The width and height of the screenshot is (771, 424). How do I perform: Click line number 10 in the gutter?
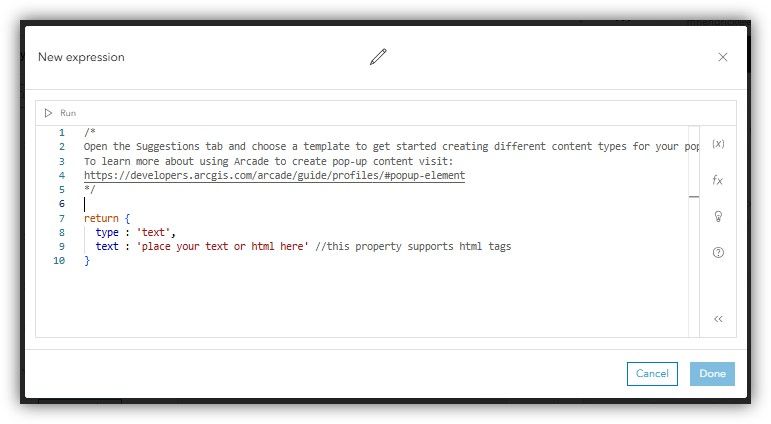coord(59,261)
